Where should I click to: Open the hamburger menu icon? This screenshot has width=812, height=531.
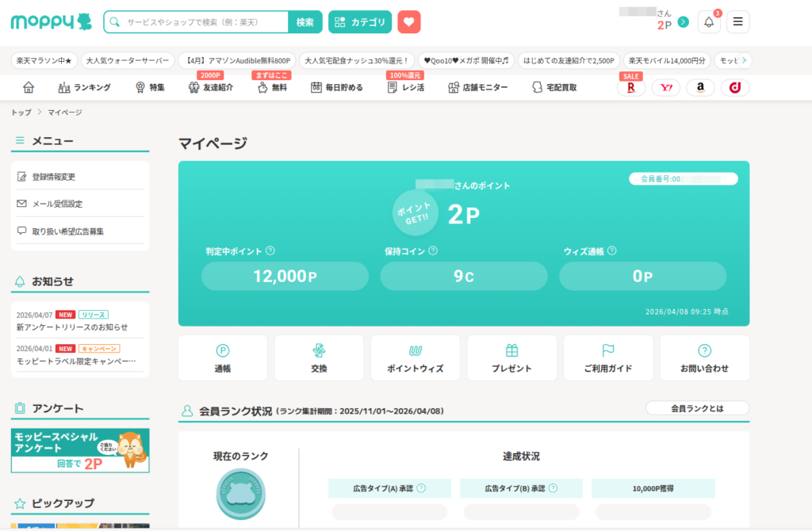737,22
